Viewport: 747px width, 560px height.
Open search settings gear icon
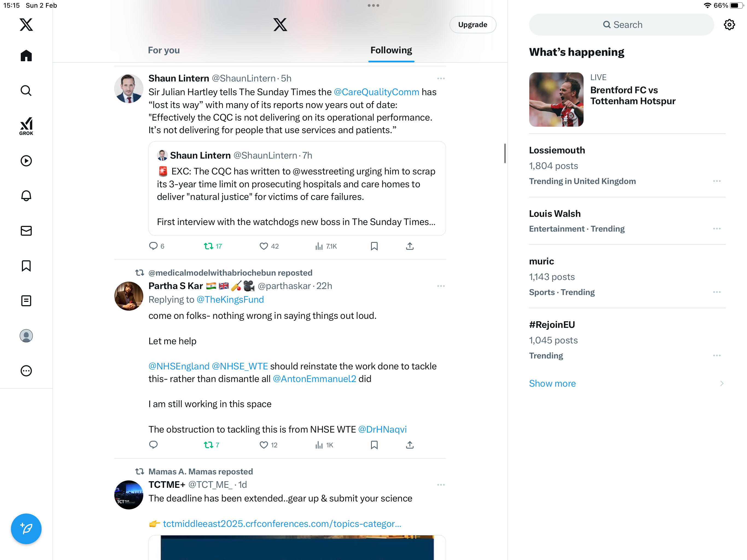point(729,25)
